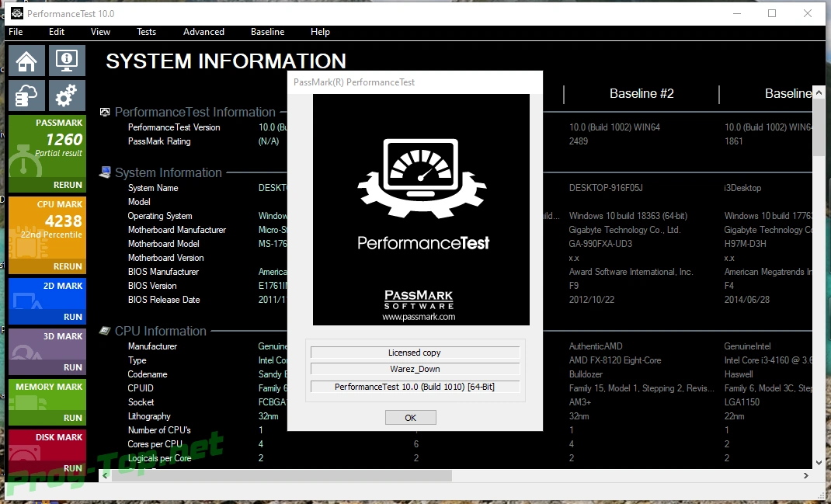
Task: Open the Advanced menu
Action: pyautogui.click(x=203, y=32)
